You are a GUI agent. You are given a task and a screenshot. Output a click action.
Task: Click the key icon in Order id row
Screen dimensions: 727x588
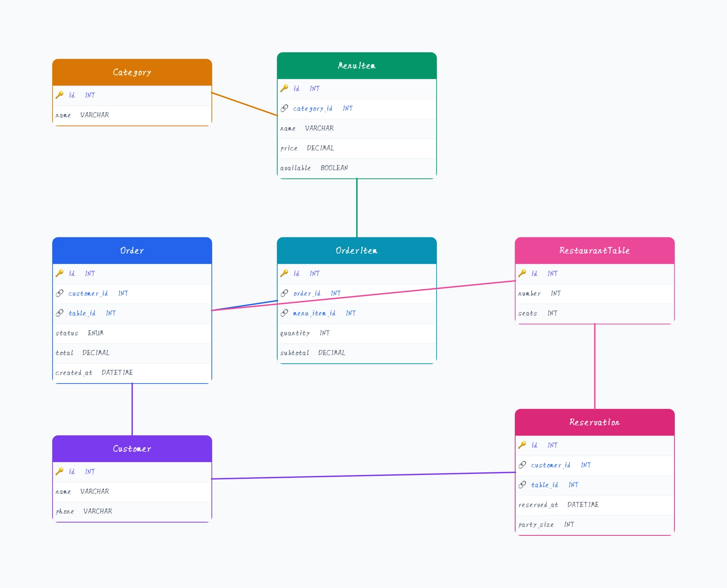pos(60,273)
